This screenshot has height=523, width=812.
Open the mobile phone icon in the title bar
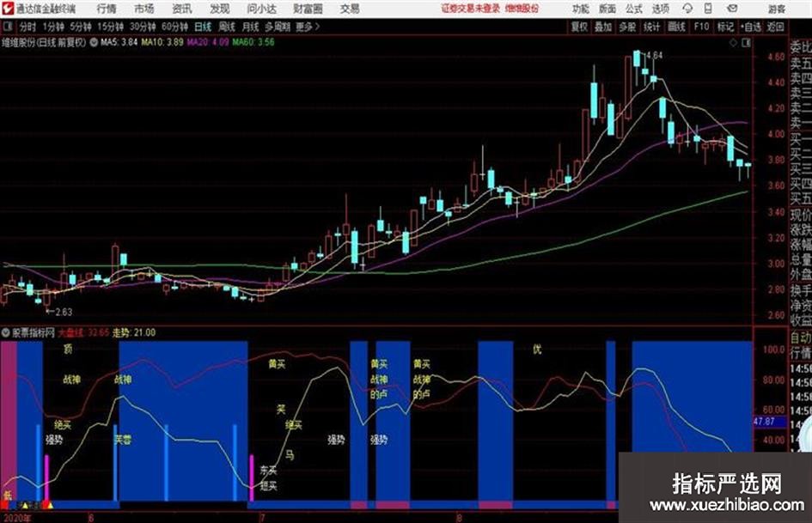(x=708, y=9)
